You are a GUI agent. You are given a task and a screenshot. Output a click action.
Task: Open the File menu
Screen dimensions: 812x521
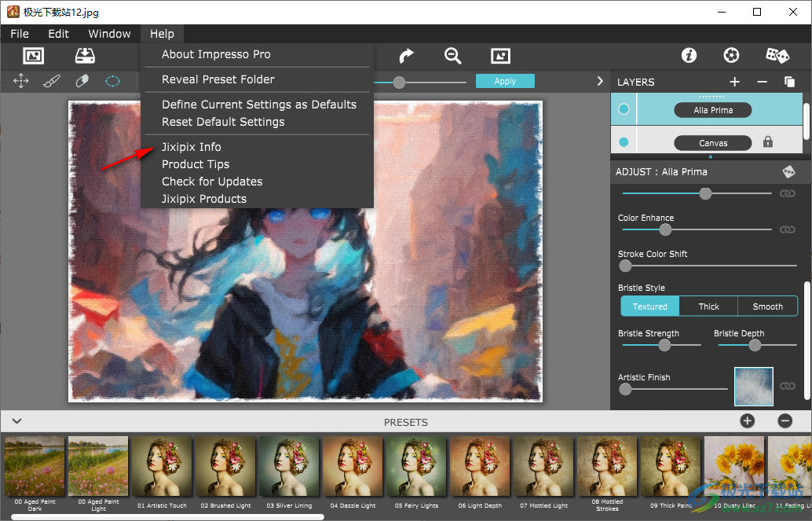tap(20, 34)
